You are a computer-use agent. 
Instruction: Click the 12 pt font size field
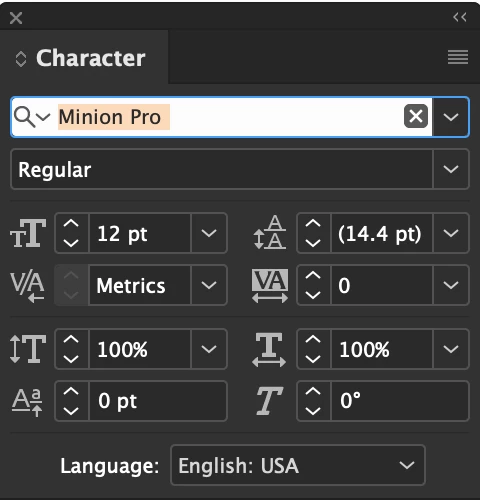point(140,233)
